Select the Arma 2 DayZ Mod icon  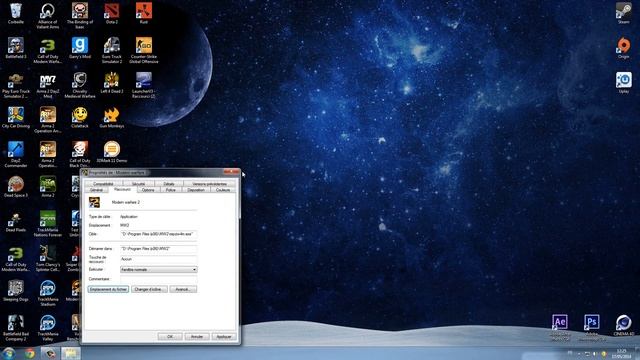tap(48, 86)
